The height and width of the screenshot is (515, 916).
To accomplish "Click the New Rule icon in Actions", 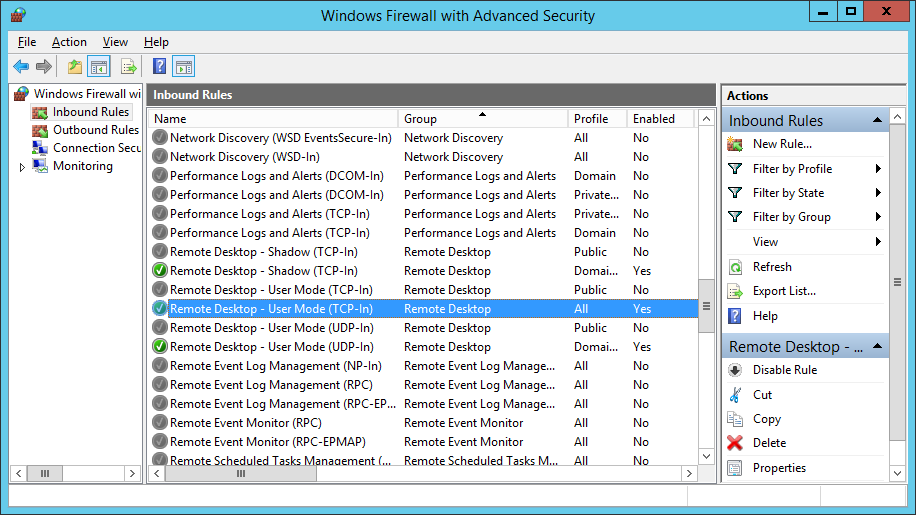I will coord(735,144).
